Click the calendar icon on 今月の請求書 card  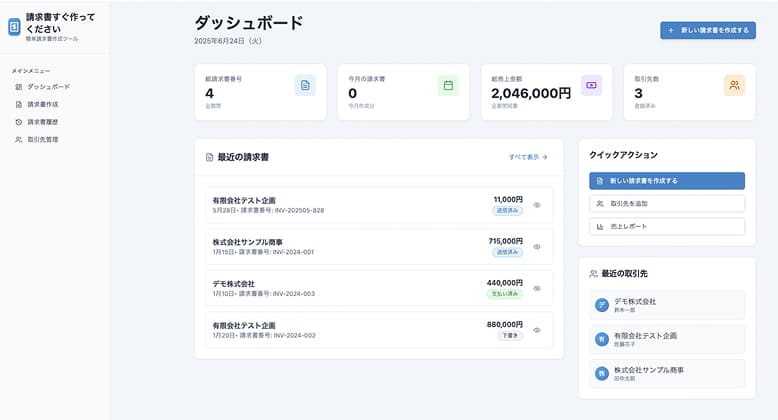(x=448, y=85)
